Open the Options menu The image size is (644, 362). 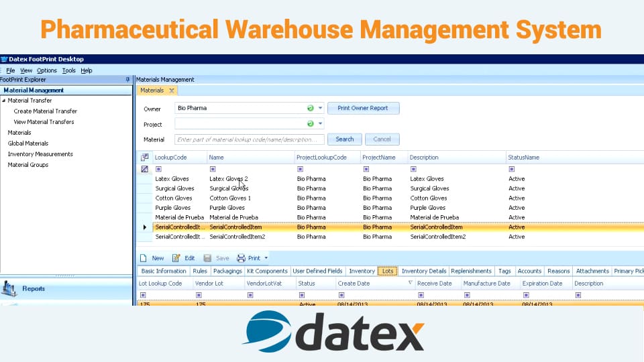47,70
